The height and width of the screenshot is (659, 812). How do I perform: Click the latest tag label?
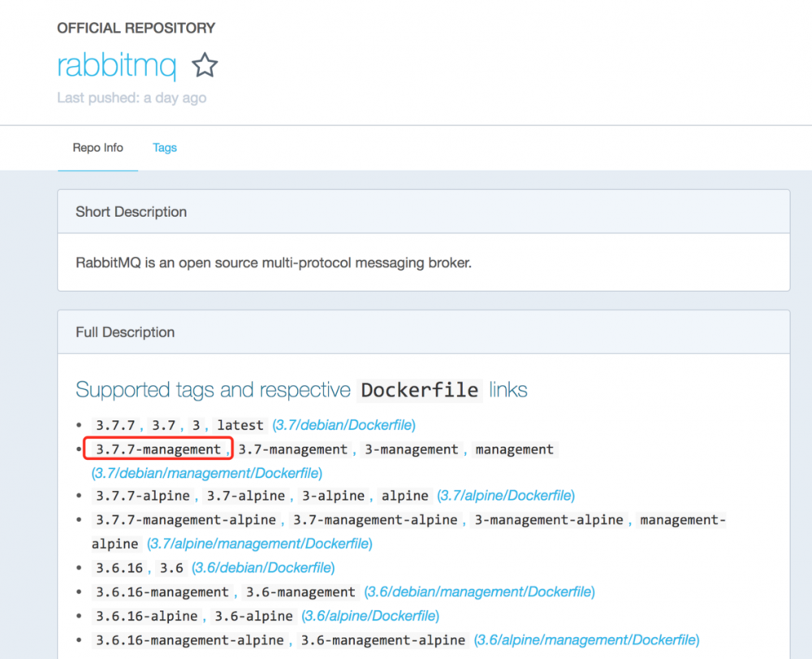pyautogui.click(x=240, y=425)
